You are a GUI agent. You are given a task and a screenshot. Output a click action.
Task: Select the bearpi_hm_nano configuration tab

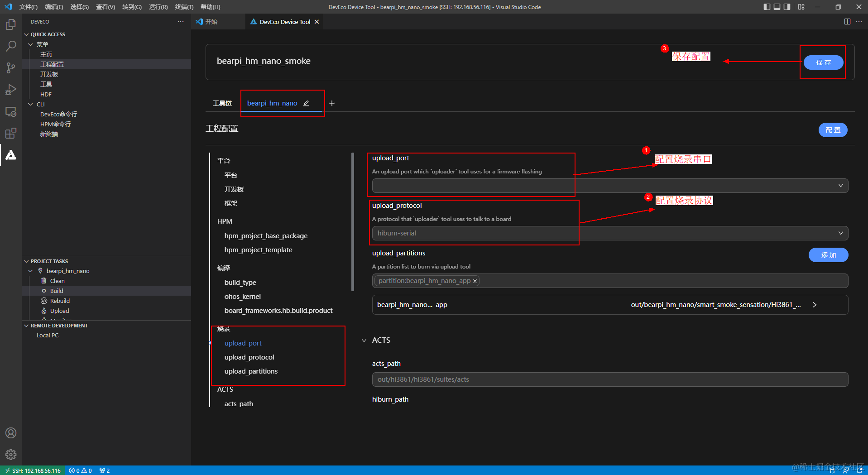[272, 103]
